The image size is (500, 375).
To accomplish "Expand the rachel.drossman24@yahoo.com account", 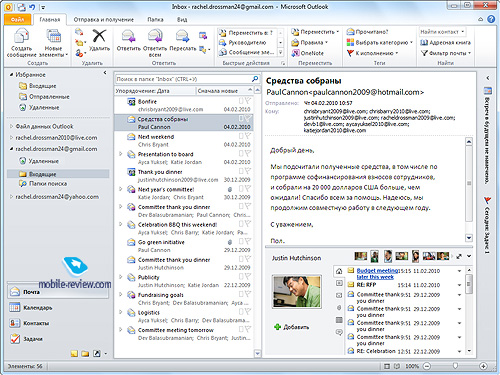I will point(11,197).
